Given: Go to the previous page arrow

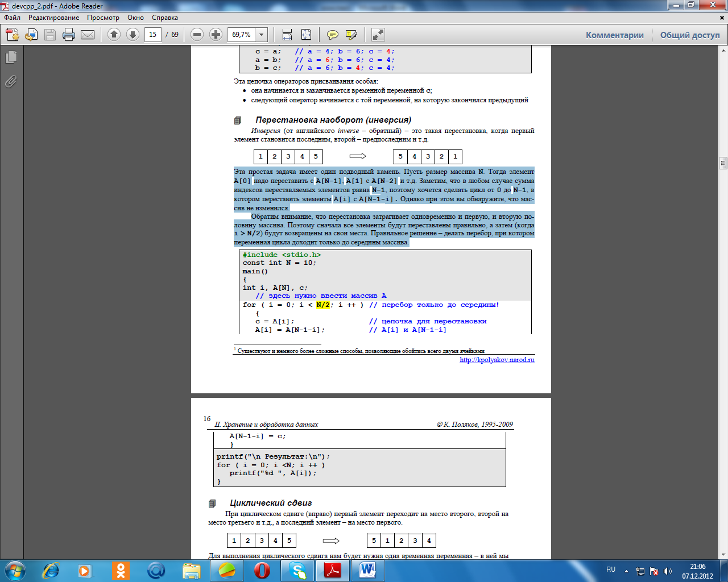Looking at the screenshot, I should pos(114,35).
